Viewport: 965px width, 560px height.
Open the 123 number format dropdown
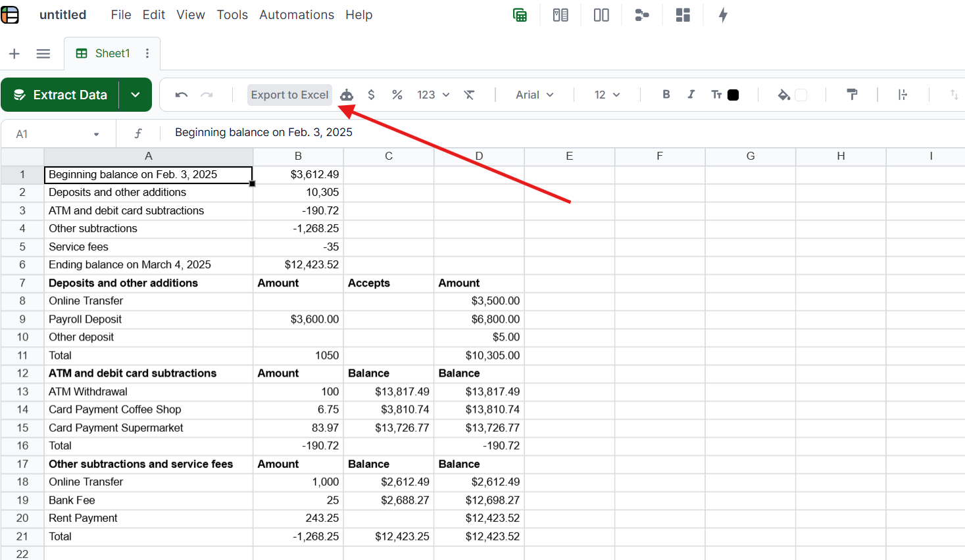(x=433, y=95)
